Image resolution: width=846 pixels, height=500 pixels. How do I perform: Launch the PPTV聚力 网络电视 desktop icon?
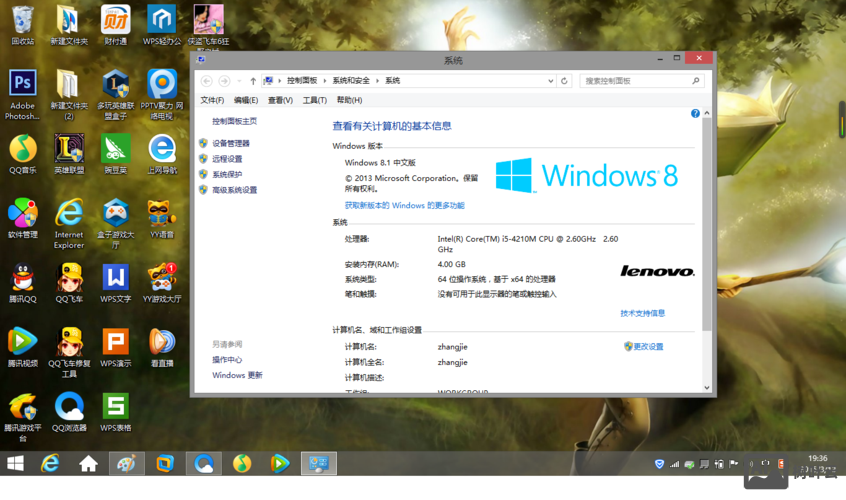[162, 94]
